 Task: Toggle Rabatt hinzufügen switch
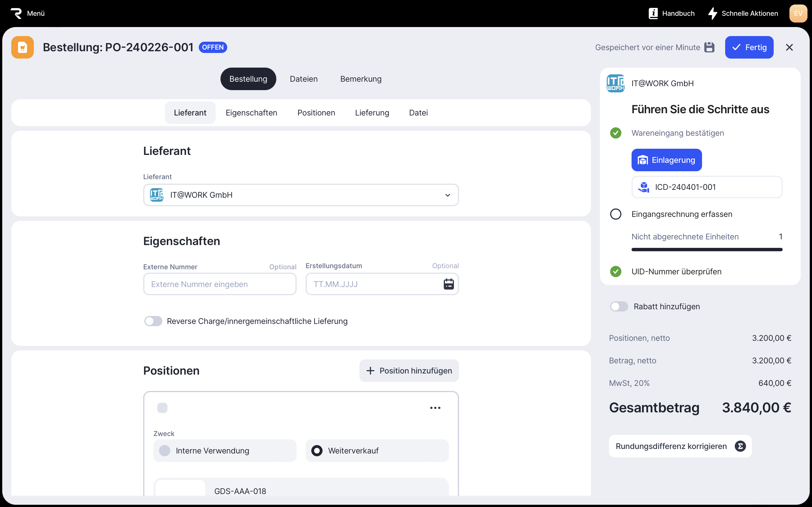[619, 306]
